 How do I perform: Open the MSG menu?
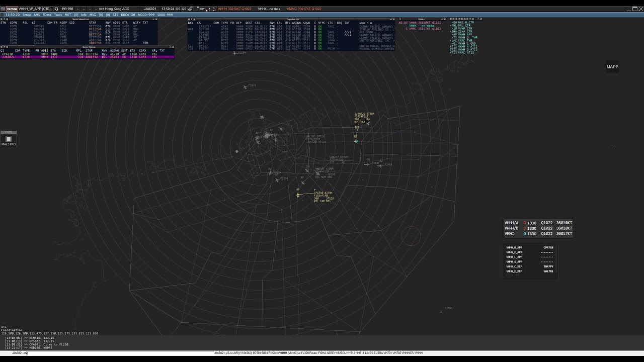[93, 15]
